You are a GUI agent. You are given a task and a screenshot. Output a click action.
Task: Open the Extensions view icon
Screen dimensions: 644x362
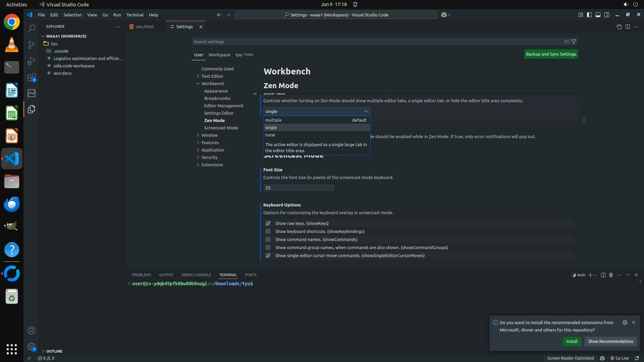coord(32,77)
